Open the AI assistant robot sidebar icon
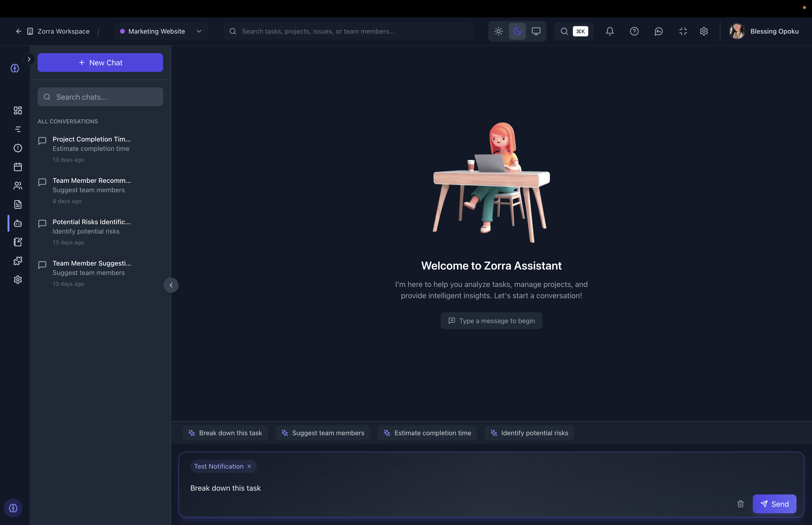This screenshot has height=525, width=812. (x=18, y=223)
